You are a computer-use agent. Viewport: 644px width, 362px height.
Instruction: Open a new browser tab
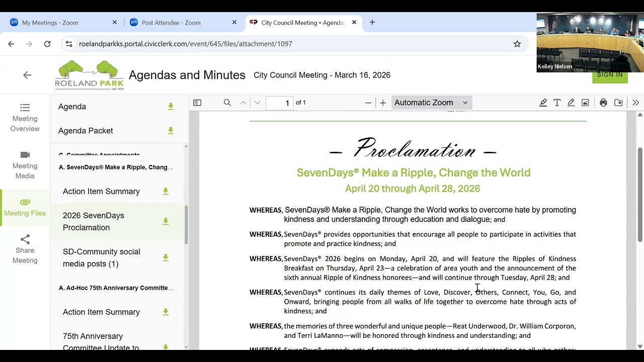coord(372,23)
